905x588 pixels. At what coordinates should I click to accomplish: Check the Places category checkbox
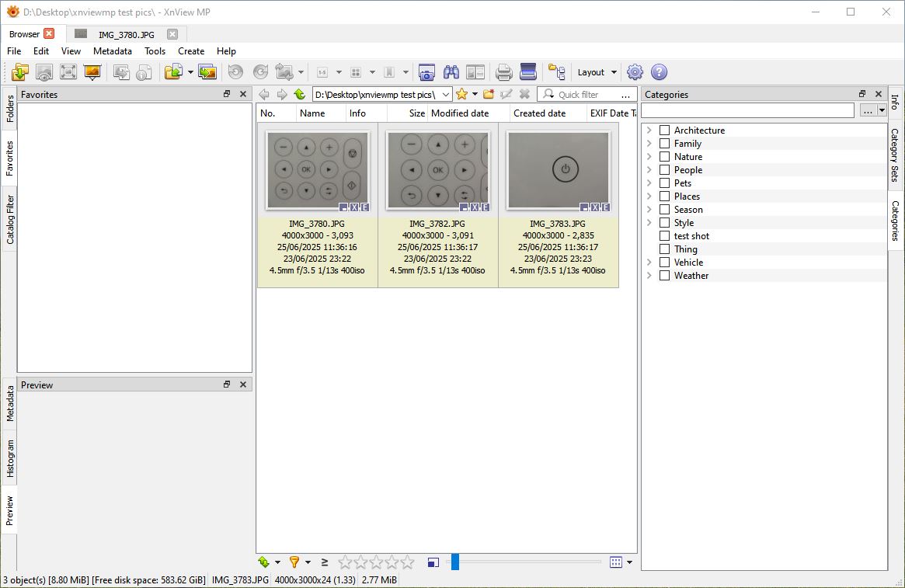pyautogui.click(x=664, y=197)
